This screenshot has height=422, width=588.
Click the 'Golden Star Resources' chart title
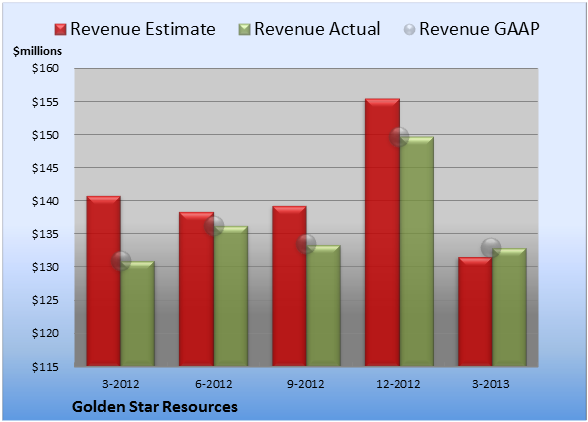[154, 407]
